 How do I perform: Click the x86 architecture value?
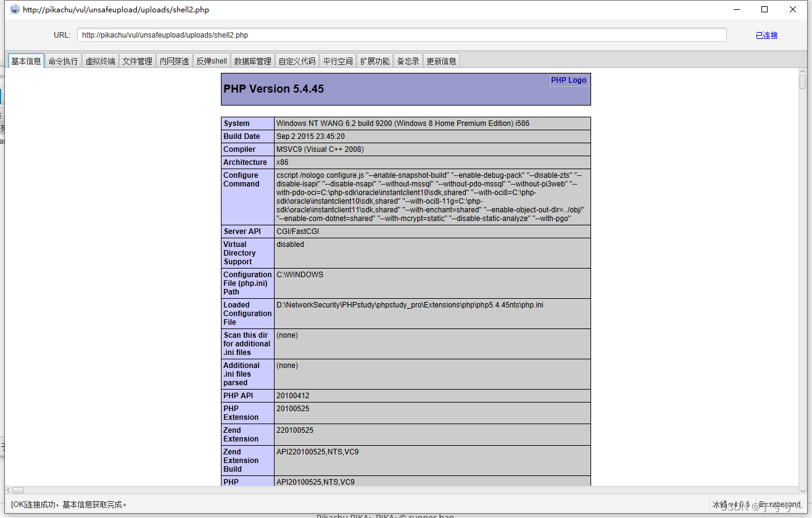point(282,162)
